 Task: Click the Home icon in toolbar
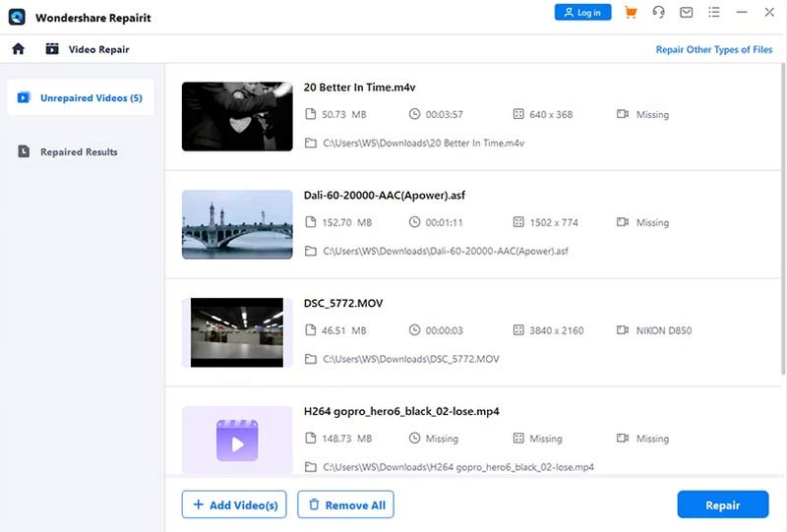pos(18,49)
